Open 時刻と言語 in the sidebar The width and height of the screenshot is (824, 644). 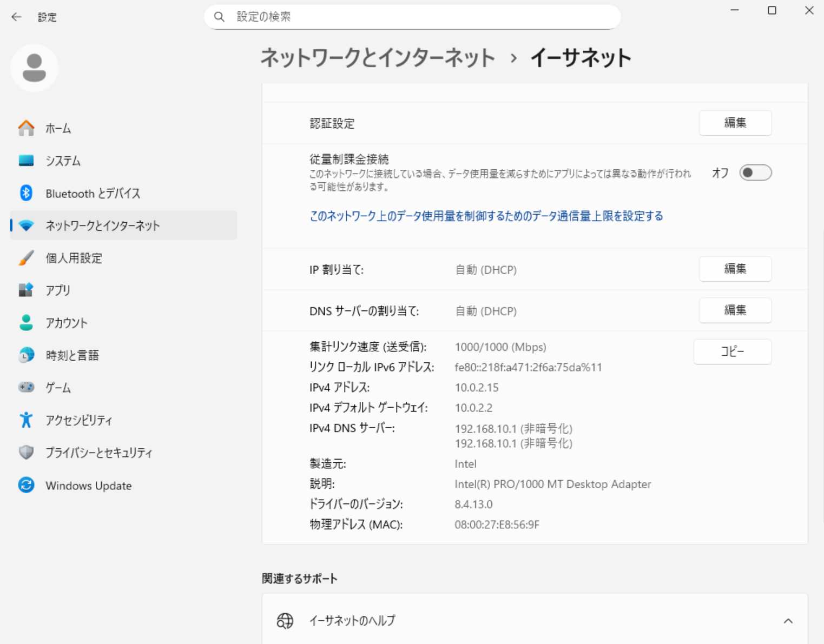tap(72, 355)
